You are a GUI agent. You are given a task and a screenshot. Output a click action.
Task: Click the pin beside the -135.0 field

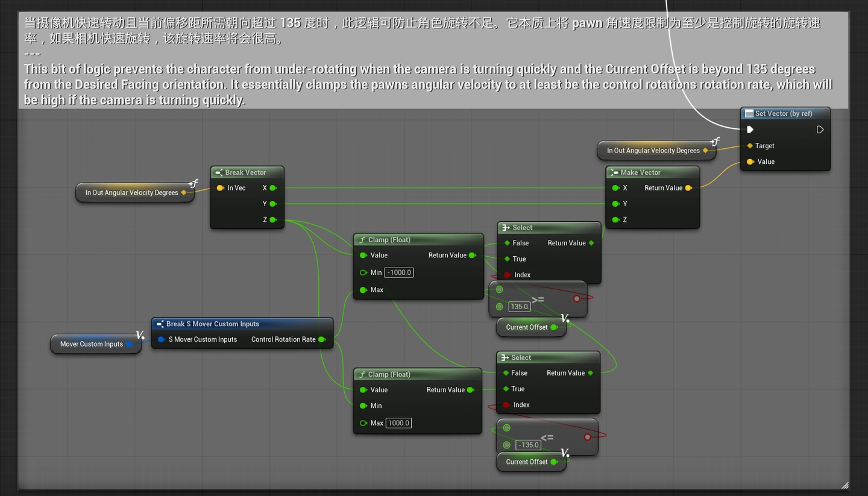(506, 445)
